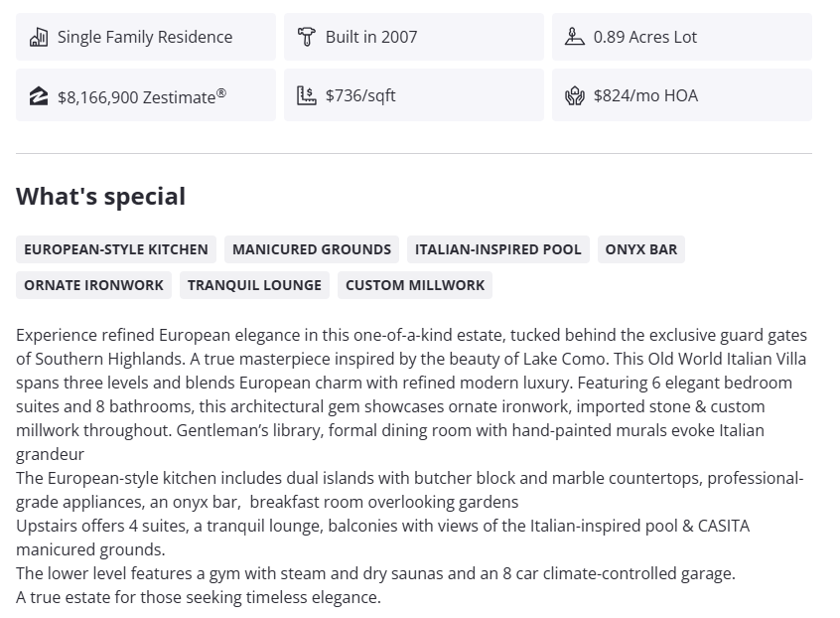Click the hammer icon beside Built in 2007
Screen dimensions: 840x618
pos(307,37)
